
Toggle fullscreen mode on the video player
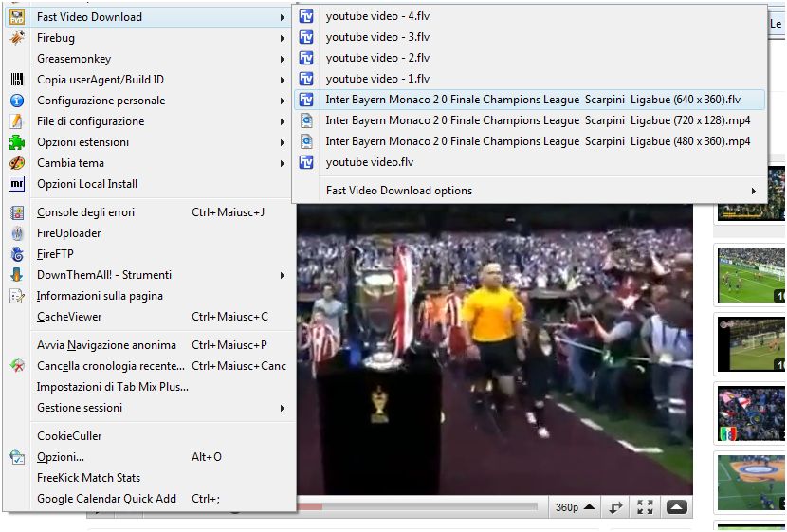coord(645,507)
